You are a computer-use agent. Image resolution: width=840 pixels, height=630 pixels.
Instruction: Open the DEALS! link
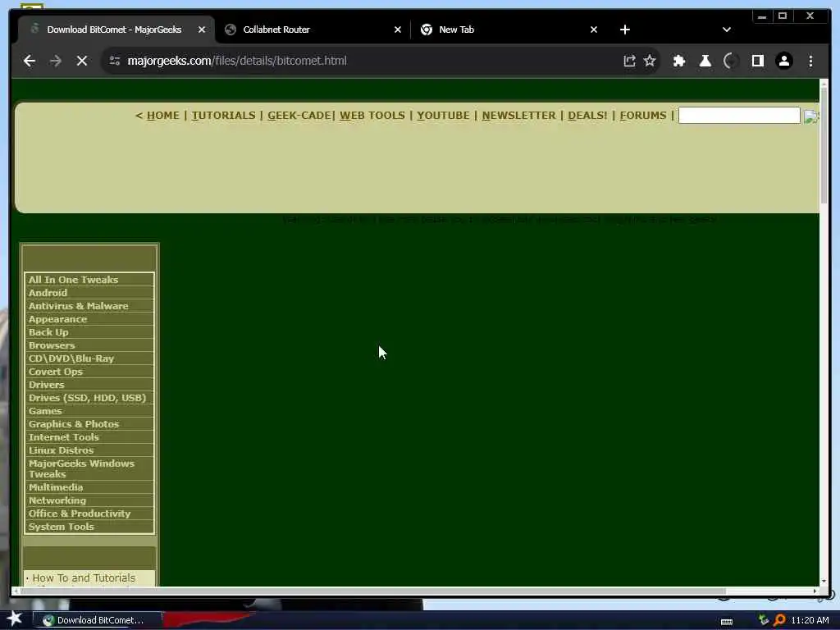[x=587, y=116]
